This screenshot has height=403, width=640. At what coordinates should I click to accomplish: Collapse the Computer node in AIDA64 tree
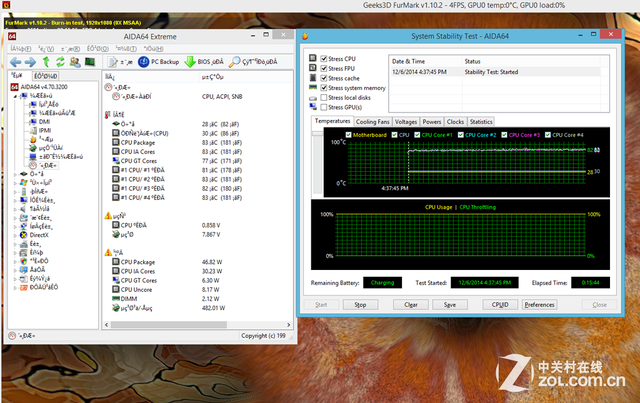point(16,96)
